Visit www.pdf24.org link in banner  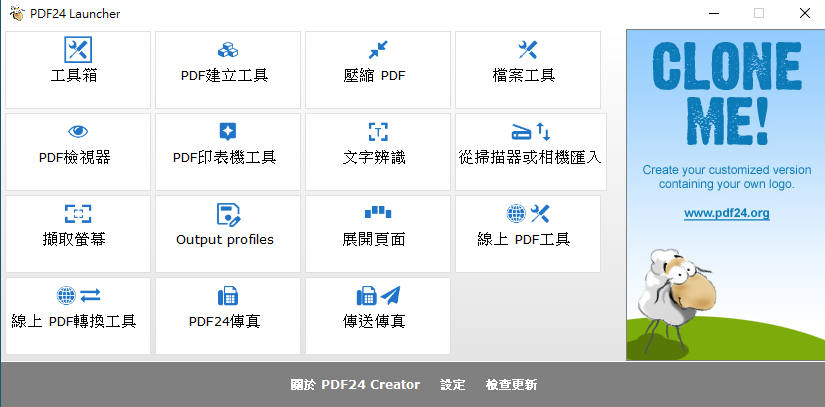click(727, 213)
